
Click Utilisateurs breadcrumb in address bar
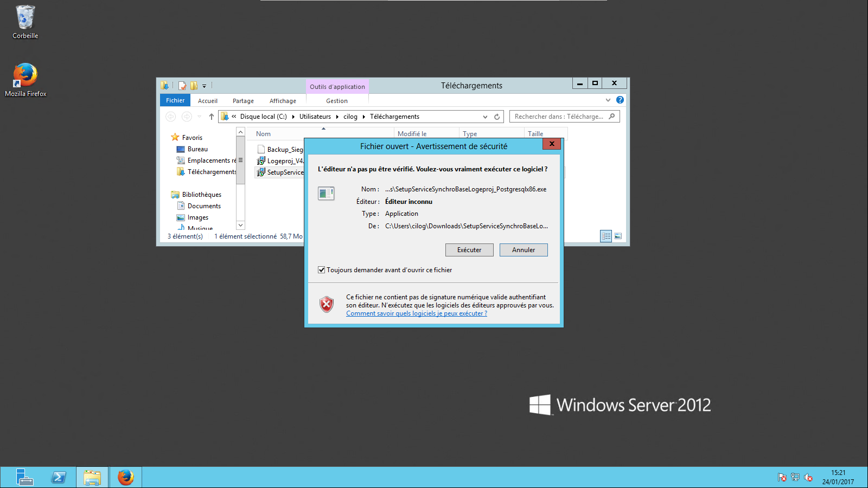click(x=315, y=117)
